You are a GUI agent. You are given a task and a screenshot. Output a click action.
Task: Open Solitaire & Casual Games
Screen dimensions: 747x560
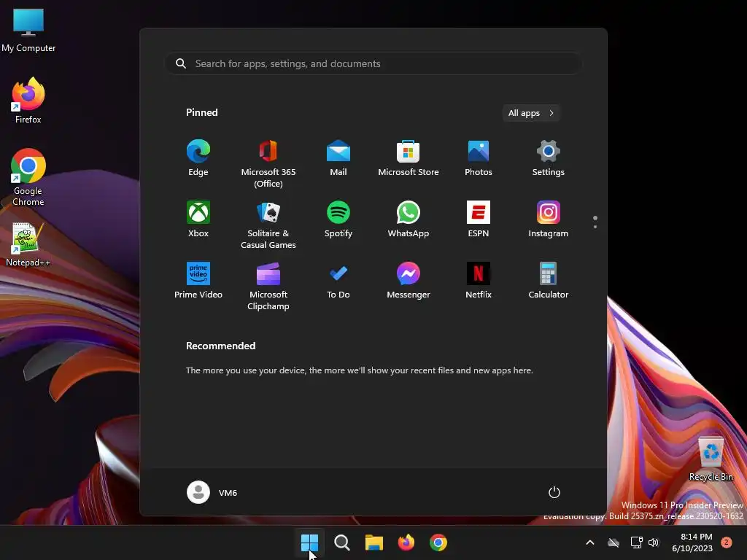tap(268, 225)
